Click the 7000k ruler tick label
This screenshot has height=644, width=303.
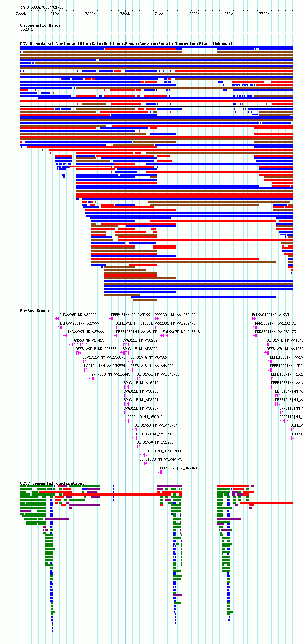pos(21,14)
